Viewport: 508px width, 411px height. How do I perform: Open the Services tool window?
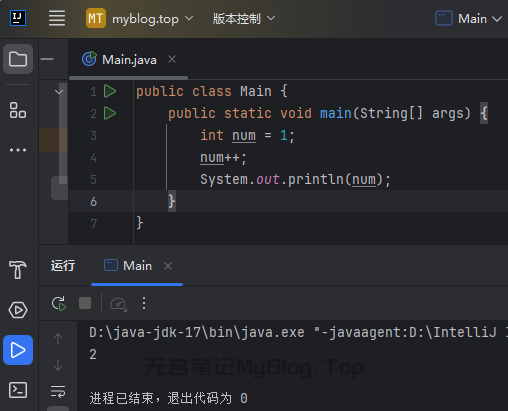point(18,310)
